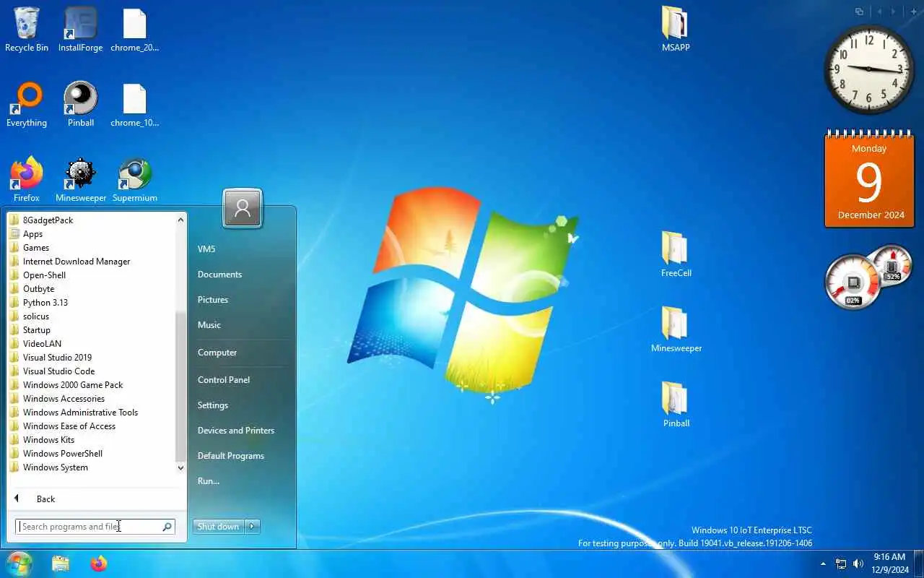Expand the Internet Download Manager folder
924x578 pixels.
point(91,261)
